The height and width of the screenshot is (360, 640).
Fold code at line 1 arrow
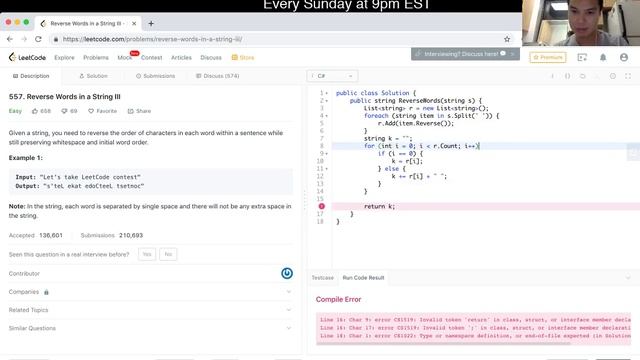click(327, 93)
